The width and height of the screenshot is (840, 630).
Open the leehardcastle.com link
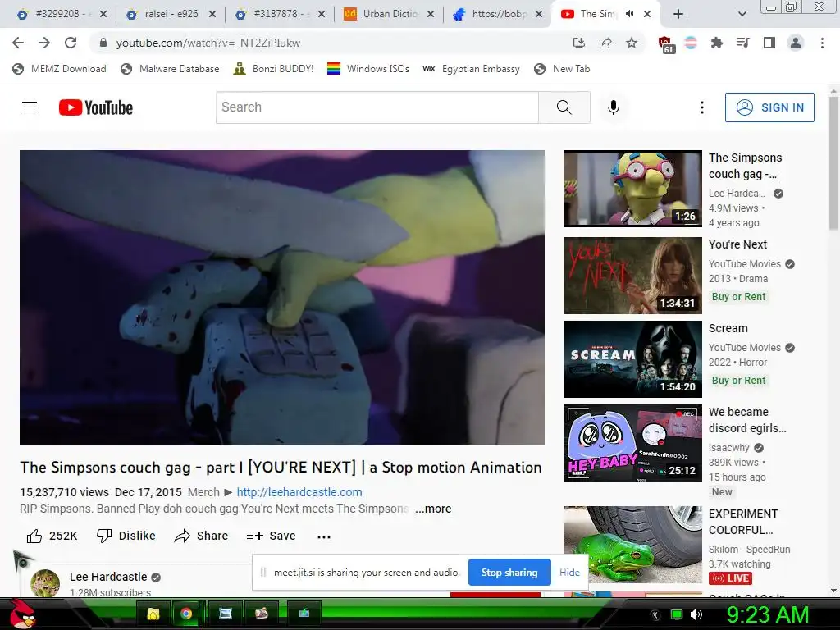point(299,492)
